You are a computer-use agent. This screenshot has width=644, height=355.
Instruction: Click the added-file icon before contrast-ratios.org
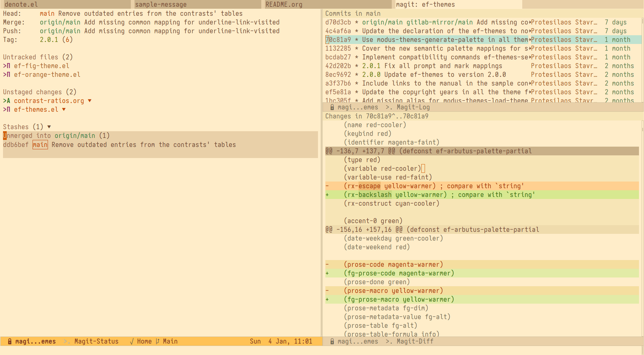click(x=8, y=101)
